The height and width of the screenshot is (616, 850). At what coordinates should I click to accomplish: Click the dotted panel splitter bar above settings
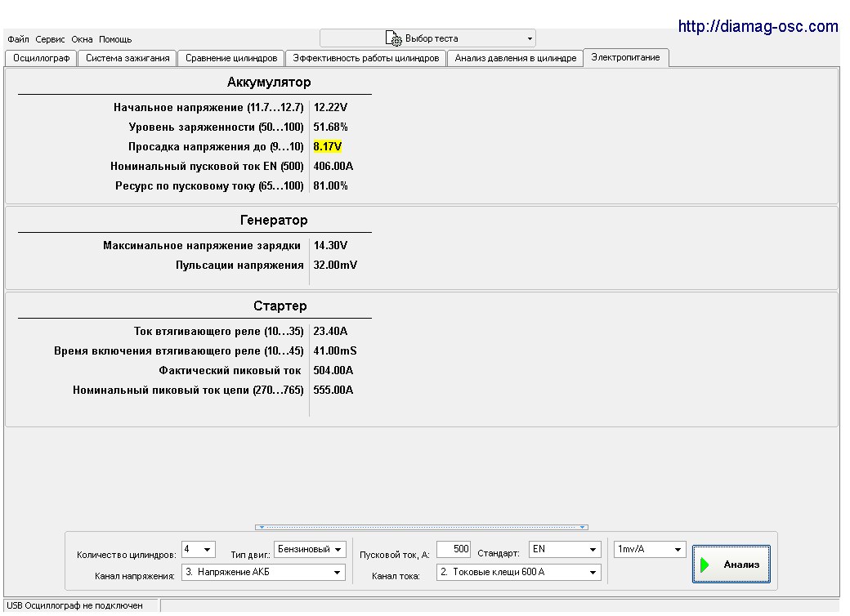click(422, 527)
